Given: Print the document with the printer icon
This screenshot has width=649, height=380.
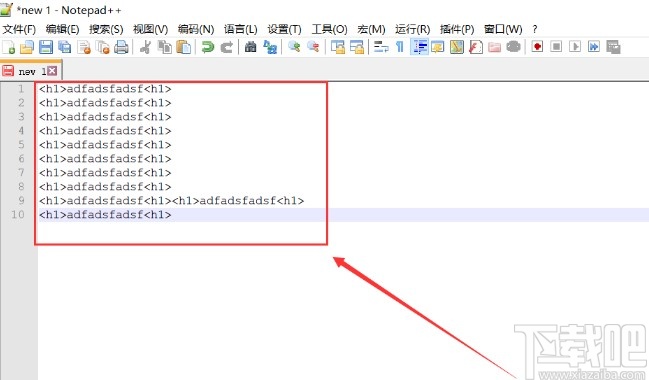Looking at the screenshot, I should (x=121, y=47).
